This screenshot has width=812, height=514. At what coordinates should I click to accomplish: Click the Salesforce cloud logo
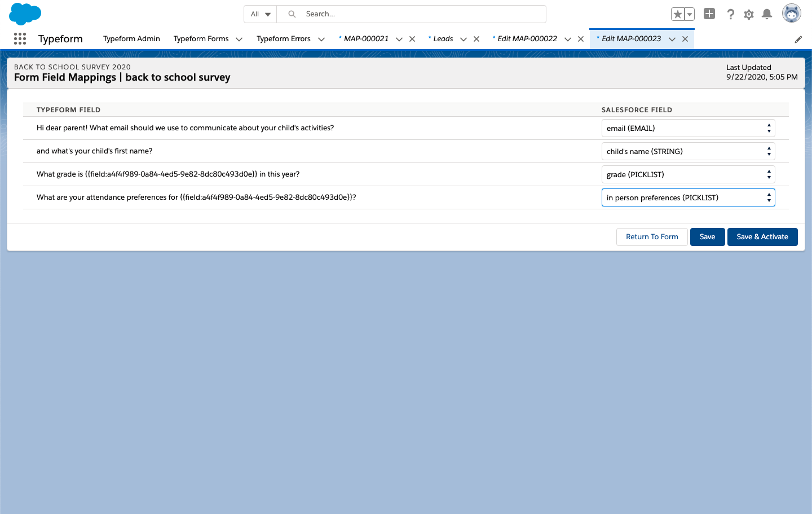(x=25, y=14)
